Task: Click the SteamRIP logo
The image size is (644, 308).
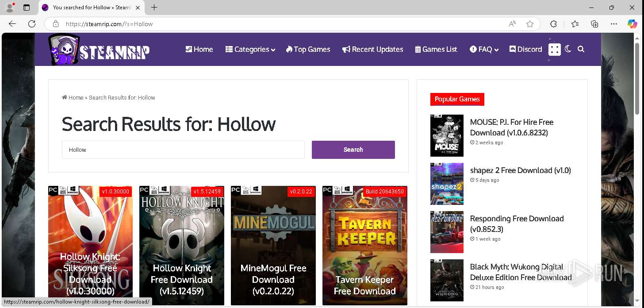Action: tap(99, 50)
